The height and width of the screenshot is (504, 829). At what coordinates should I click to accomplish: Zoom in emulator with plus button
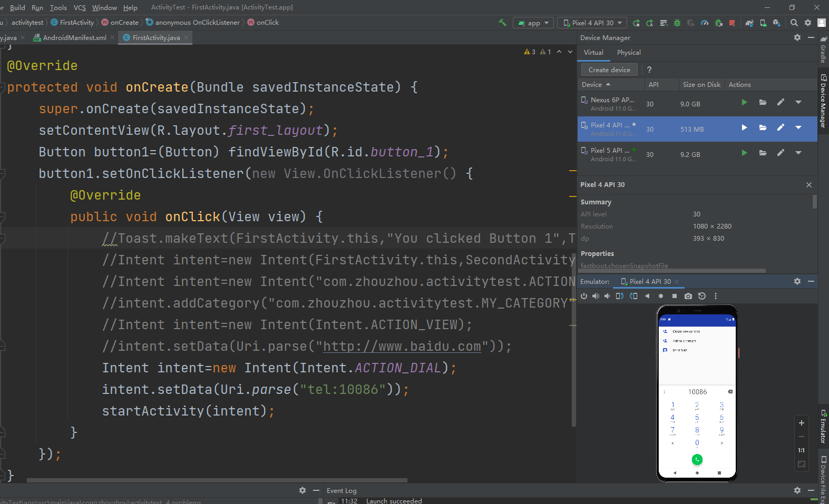click(801, 423)
